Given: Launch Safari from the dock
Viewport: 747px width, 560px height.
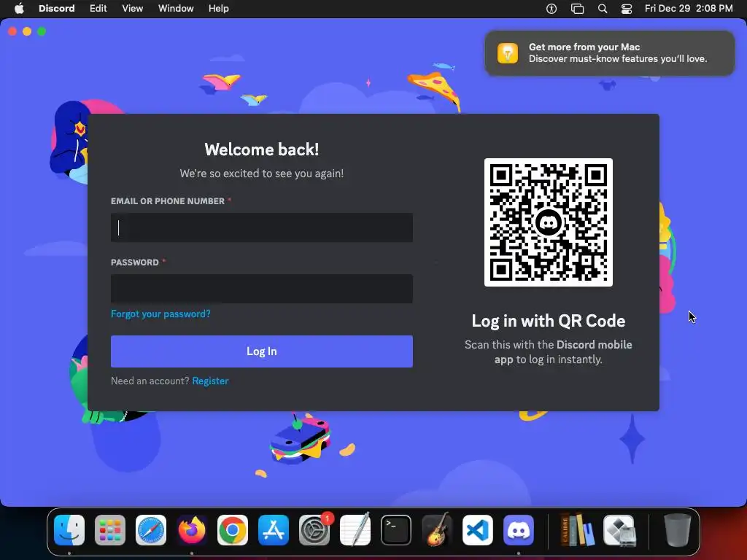Looking at the screenshot, I should tap(151, 530).
